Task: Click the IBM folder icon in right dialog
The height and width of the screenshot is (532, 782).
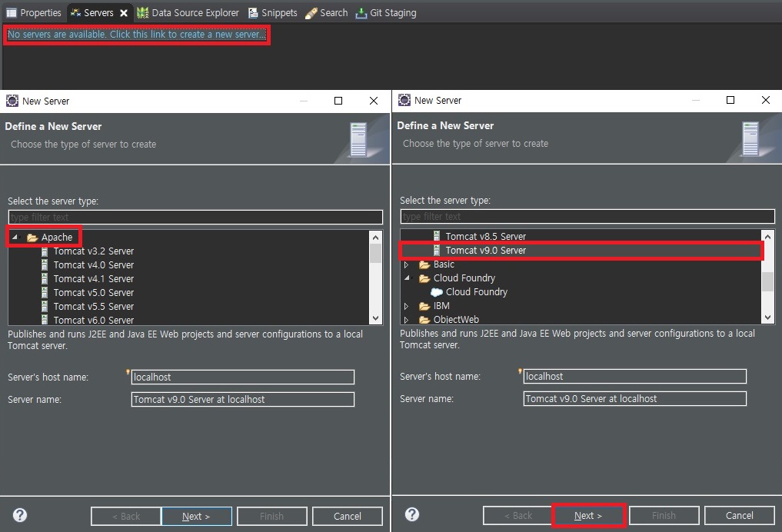Action: click(424, 306)
